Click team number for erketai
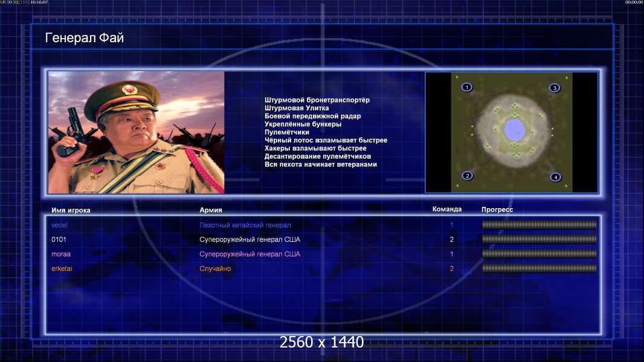This screenshot has height=362, width=644. (451, 268)
